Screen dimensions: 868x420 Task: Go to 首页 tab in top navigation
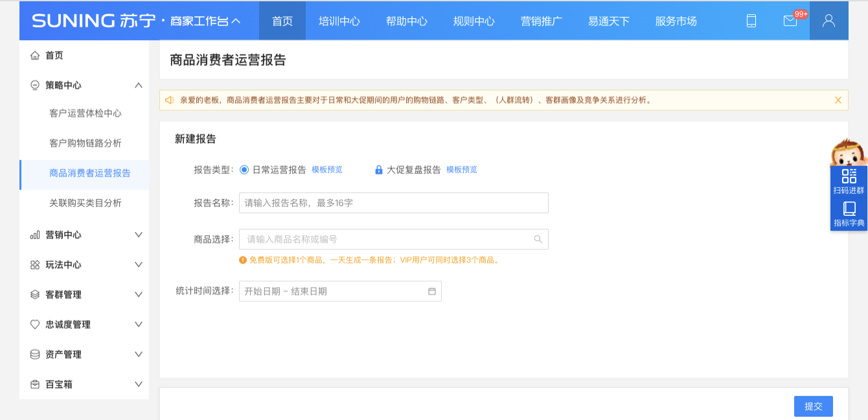click(x=282, y=21)
